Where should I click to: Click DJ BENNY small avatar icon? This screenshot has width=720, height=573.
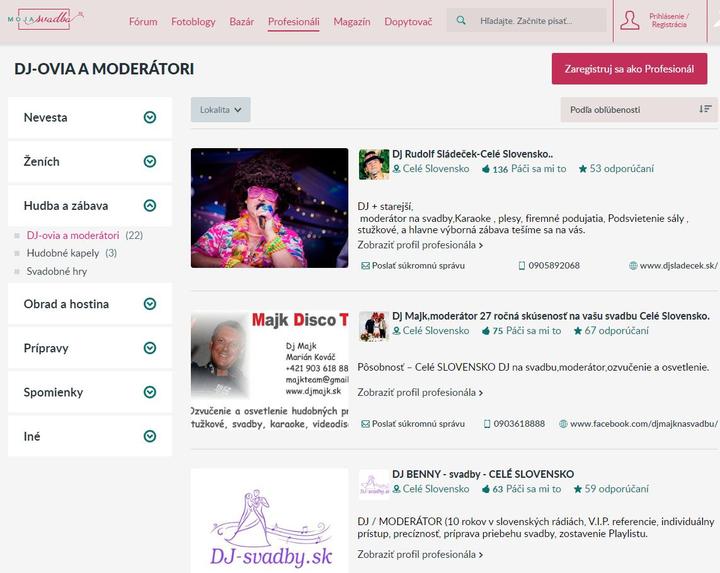pyautogui.click(x=374, y=483)
